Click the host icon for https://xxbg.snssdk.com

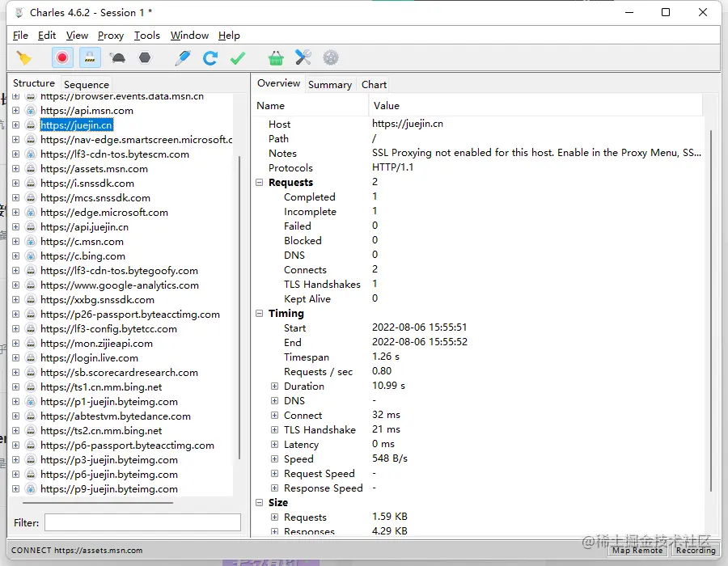pos(31,300)
